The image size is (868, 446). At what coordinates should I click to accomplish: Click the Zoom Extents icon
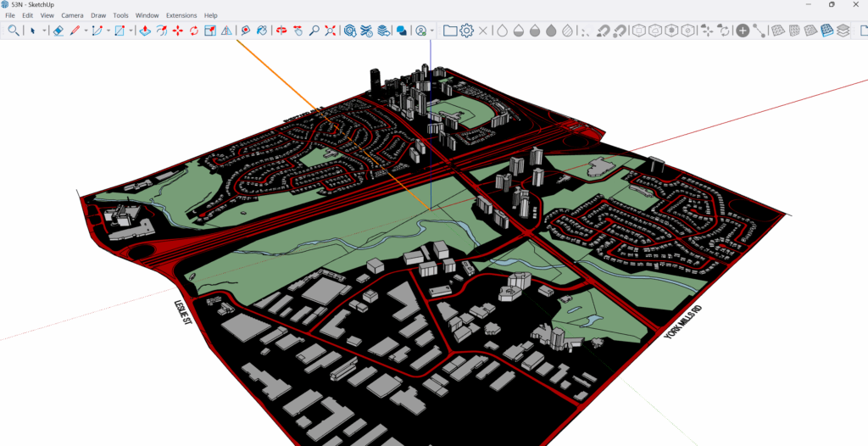coord(330,31)
